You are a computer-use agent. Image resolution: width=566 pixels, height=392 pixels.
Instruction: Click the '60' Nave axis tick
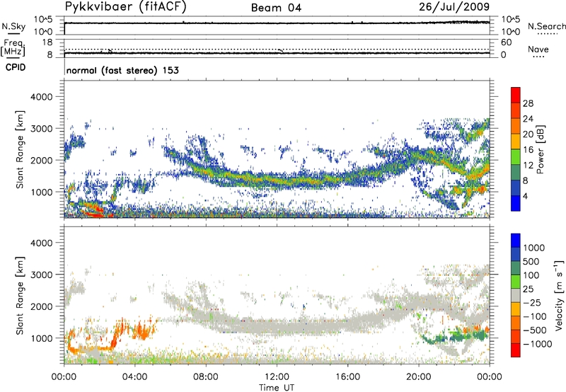tap(506, 42)
